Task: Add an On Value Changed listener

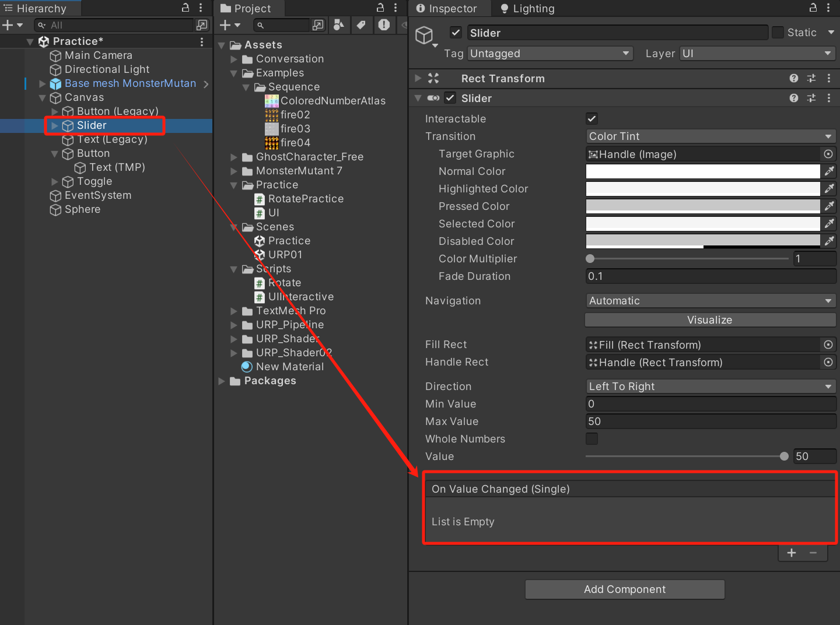Action: click(792, 553)
